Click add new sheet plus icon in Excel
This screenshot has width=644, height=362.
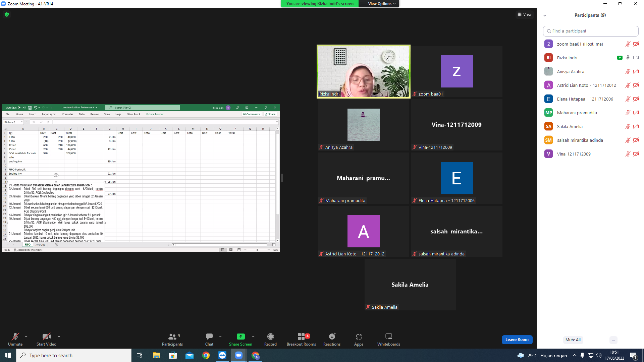[56, 245]
